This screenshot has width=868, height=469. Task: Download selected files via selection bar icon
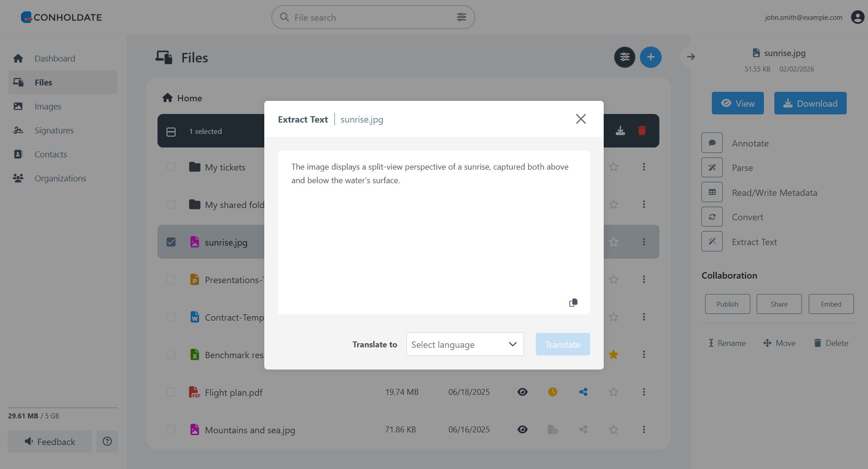[x=620, y=131]
